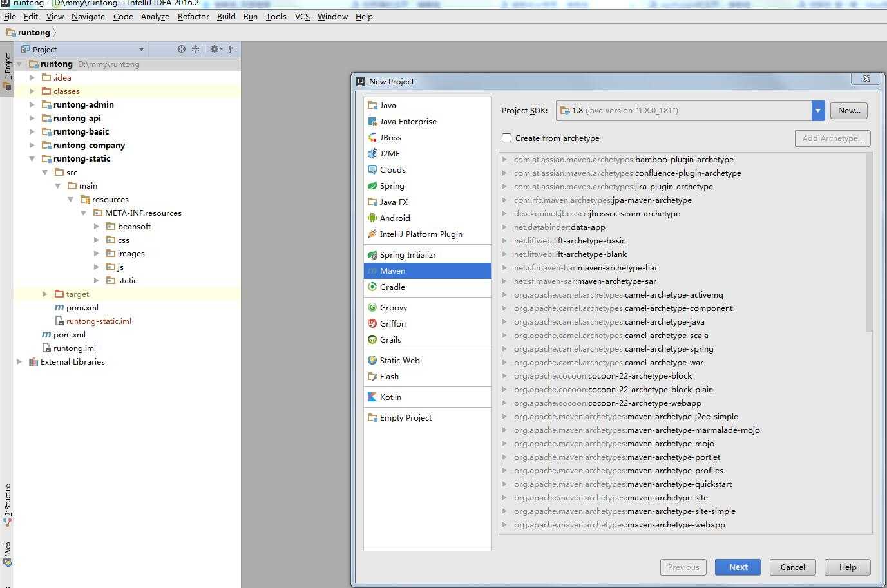Click Scroll from Source target icon
The image size is (887, 588).
(182, 49)
